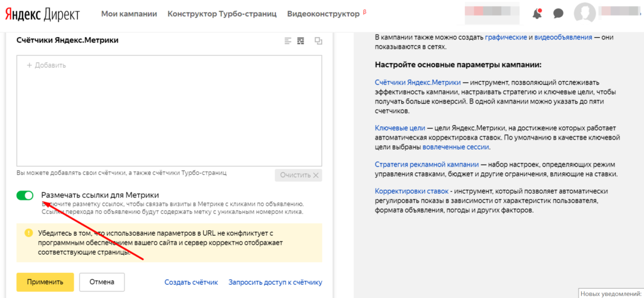Open the Стратегия рекламной кампании help link
This screenshot has width=644, height=298.
coord(427,164)
